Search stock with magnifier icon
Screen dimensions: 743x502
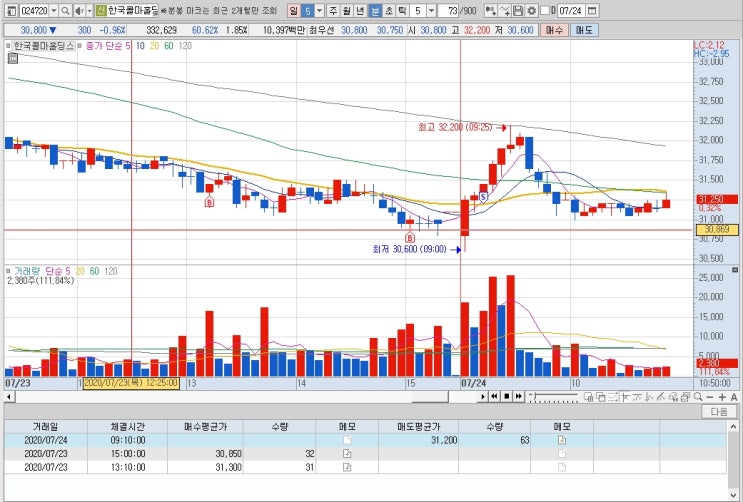[x=65, y=10]
